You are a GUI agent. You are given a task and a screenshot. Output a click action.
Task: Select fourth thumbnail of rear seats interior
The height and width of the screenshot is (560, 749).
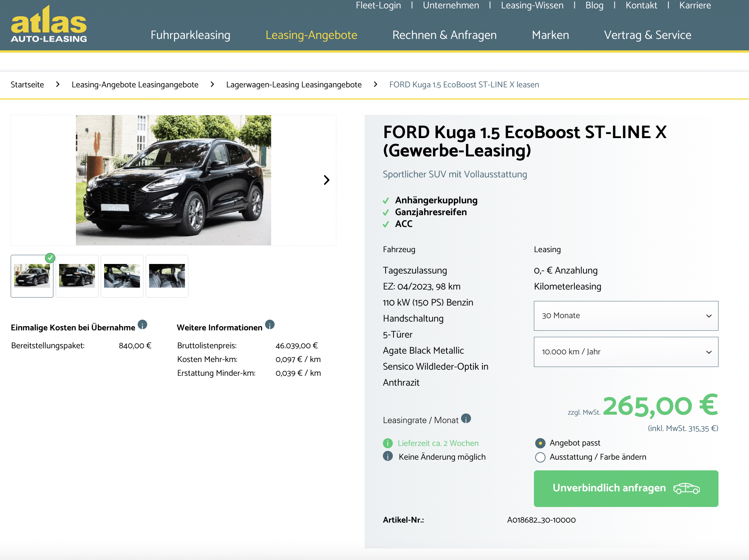(x=167, y=276)
